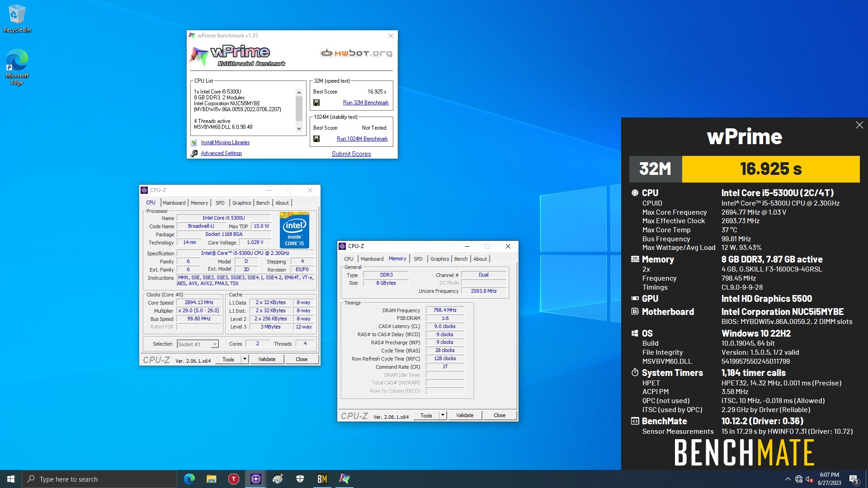Switch to Mainboard tab in CPU-Z CPU window

(x=174, y=203)
